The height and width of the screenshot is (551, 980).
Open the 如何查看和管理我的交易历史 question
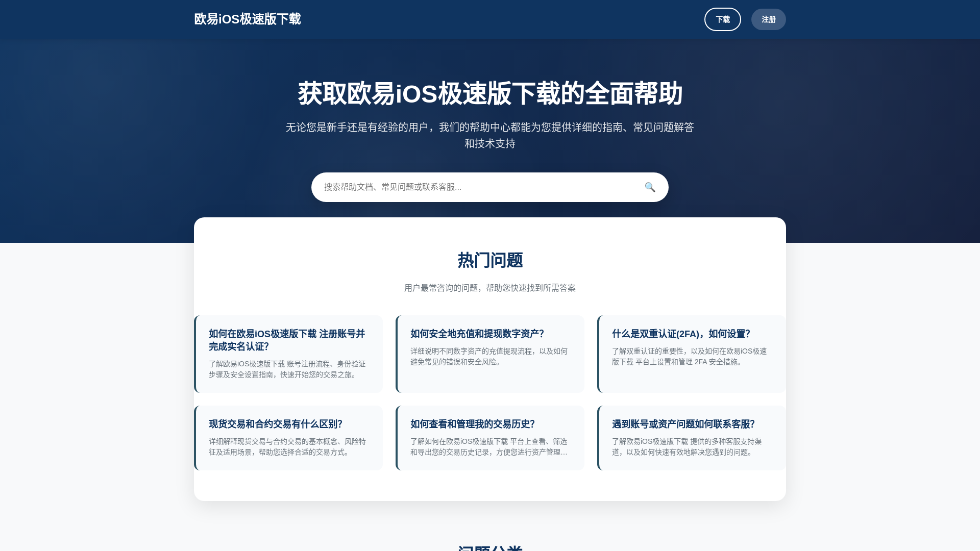point(490,438)
